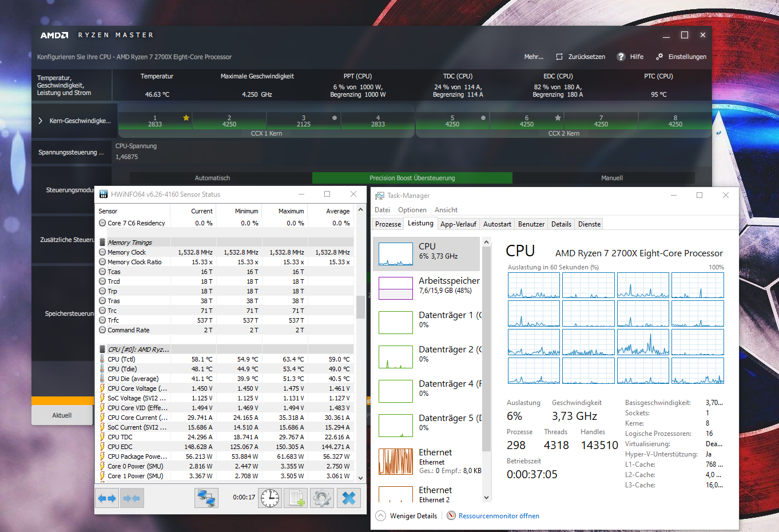Screen dimensions: 779x532
Task: Select Ethernet 2 in the sidebar
Action: 427,494
